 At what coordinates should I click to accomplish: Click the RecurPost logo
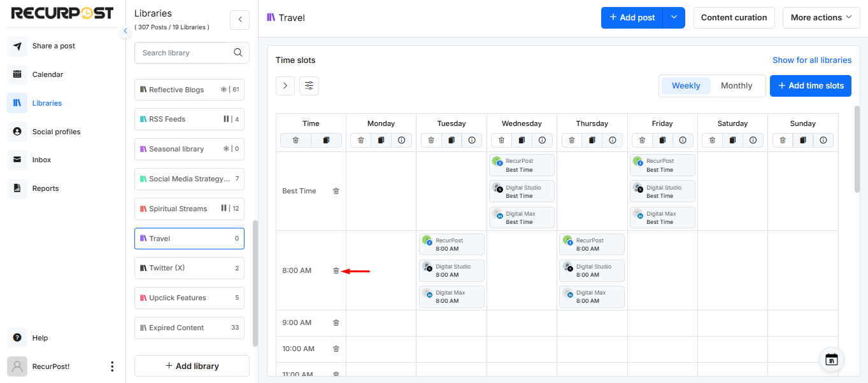click(x=62, y=13)
